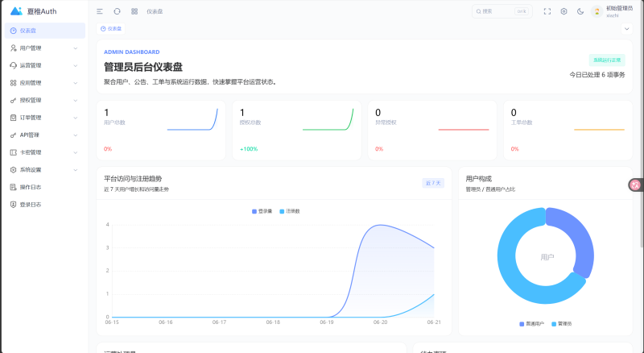Expand the 系统设置 submenu chevron
644x353 pixels.
(76, 169)
